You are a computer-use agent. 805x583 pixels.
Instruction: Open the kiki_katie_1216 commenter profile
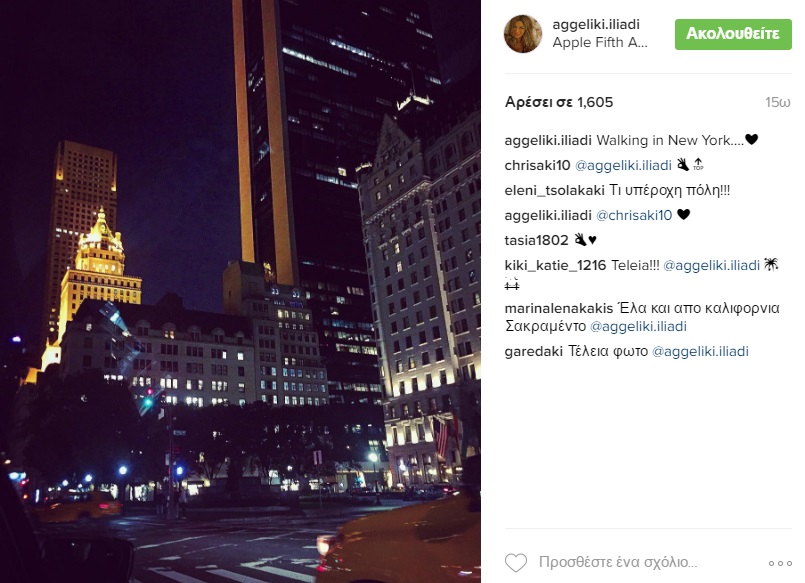(555, 265)
